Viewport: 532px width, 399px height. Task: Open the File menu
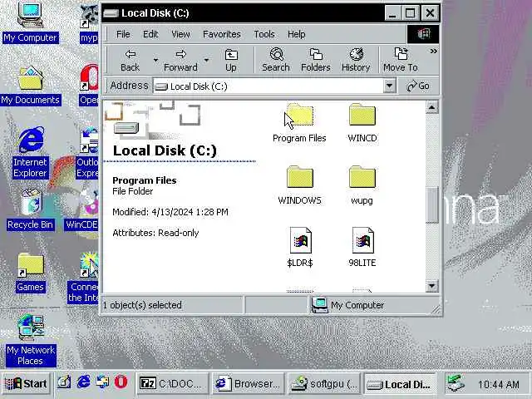(x=123, y=34)
